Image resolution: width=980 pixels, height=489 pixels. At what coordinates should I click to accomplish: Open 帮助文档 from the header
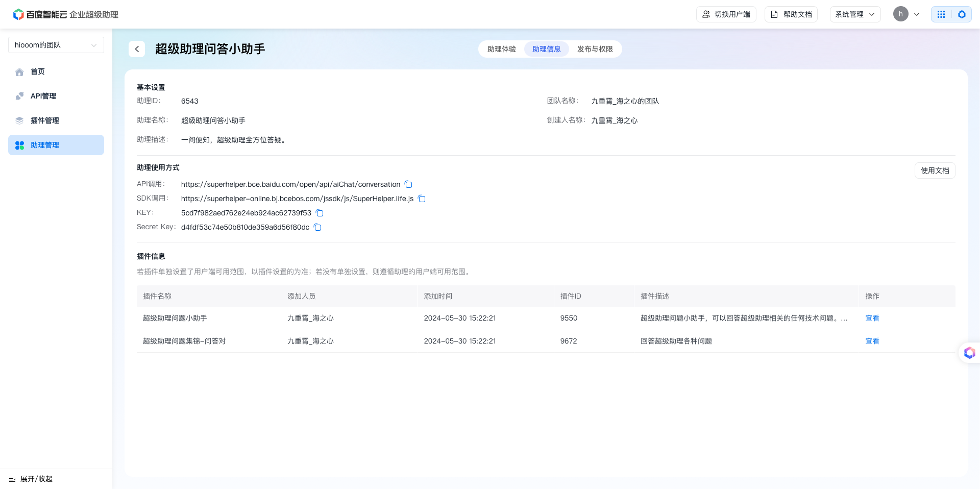coord(791,14)
